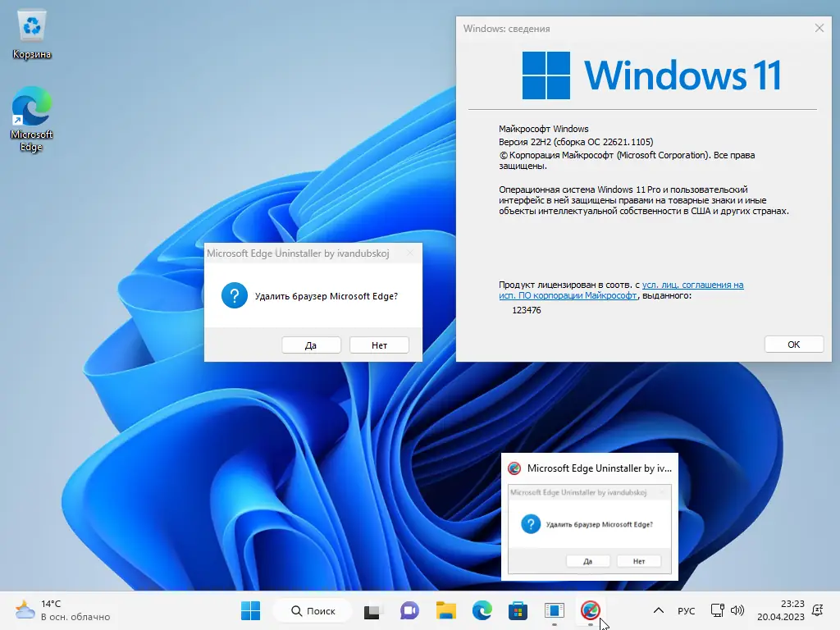This screenshot has width=840, height=630.
Task: Click the licensee name 123476
Action: (527, 310)
